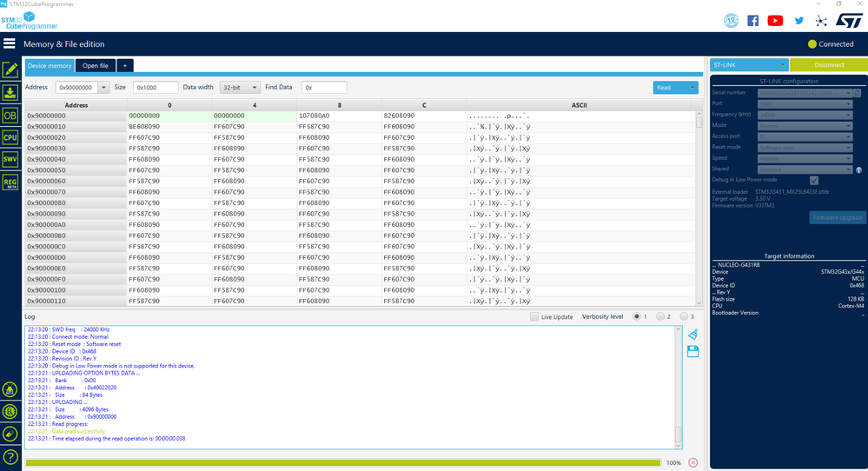Switch to Open file tab
Image resolution: width=868 pixels, height=471 pixels.
tap(96, 65)
